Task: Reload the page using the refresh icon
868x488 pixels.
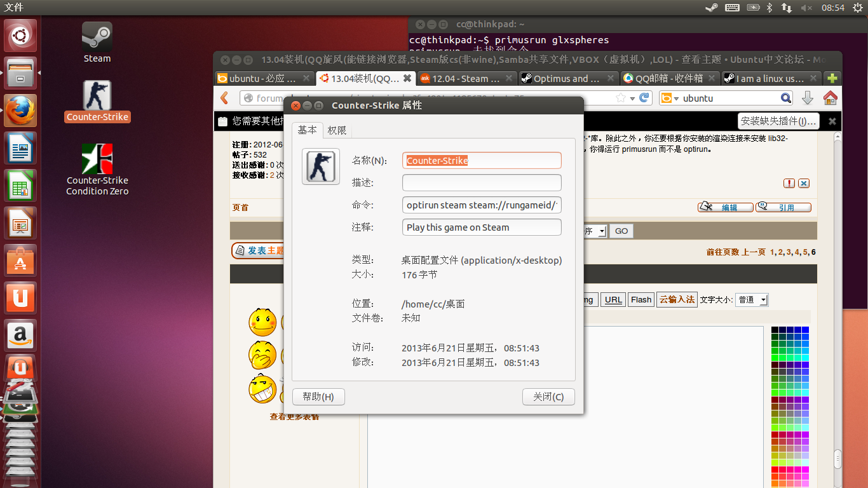Action: point(644,98)
